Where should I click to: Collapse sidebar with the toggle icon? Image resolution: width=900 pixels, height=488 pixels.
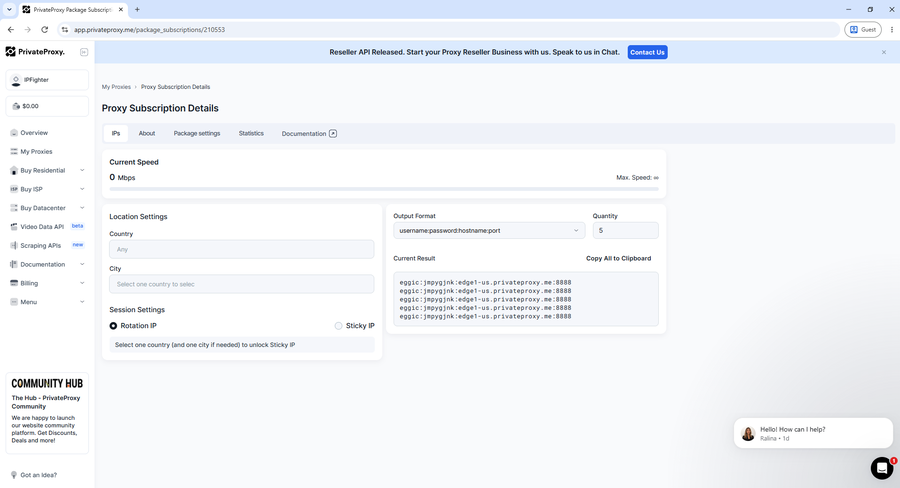click(x=84, y=52)
